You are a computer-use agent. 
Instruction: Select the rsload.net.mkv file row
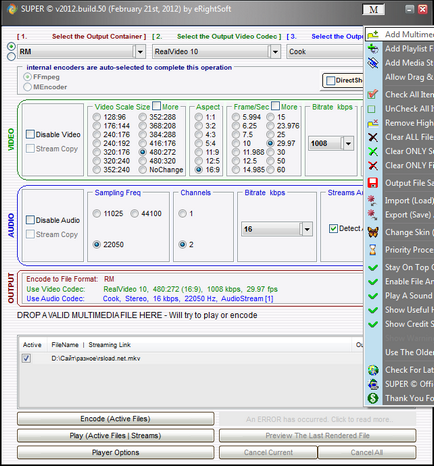click(x=191, y=358)
